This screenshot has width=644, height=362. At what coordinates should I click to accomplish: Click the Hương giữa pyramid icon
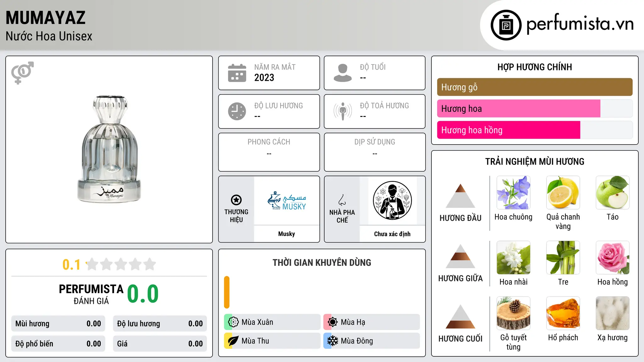click(460, 256)
